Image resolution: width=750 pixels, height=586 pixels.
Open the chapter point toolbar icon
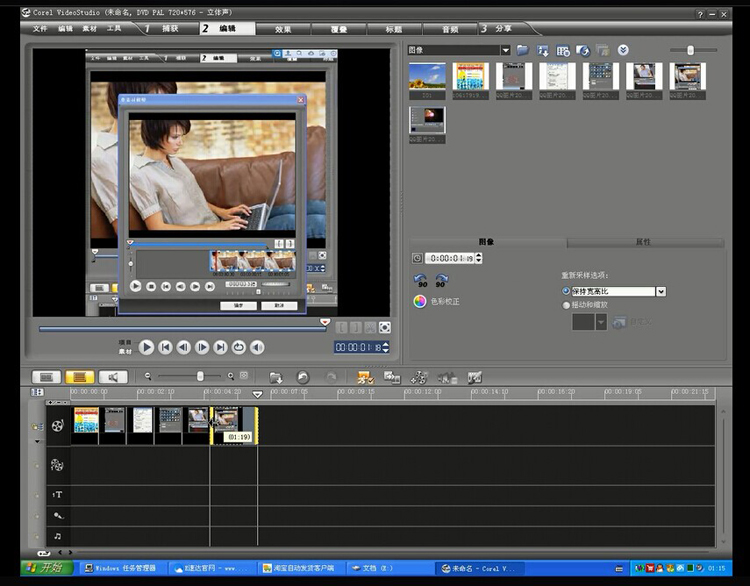pos(474,378)
